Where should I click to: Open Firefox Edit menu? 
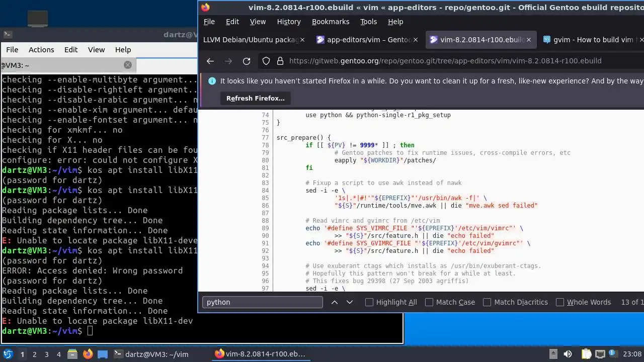tap(232, 22)
